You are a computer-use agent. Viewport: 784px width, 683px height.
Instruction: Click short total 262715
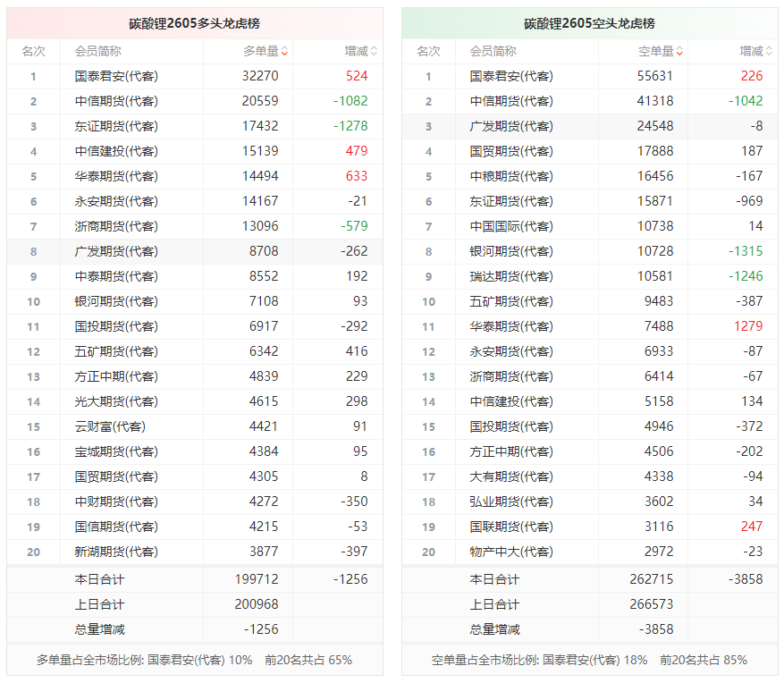(652, 579)
